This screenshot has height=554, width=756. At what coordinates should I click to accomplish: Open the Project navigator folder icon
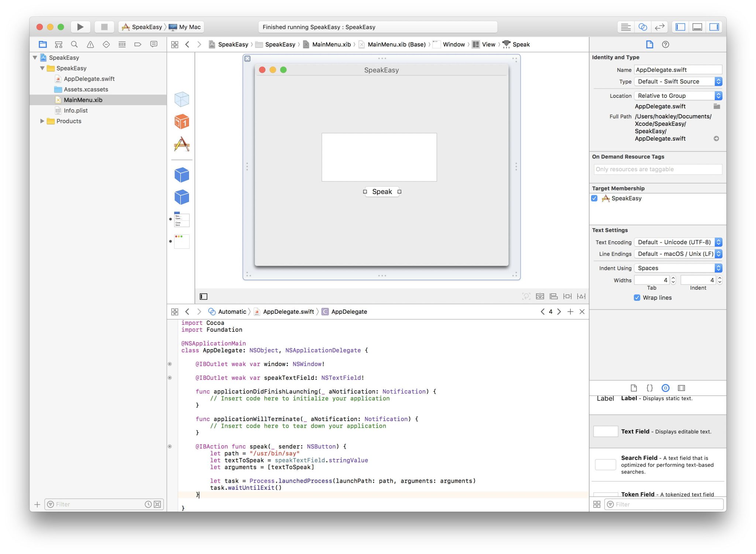[43, 45]
